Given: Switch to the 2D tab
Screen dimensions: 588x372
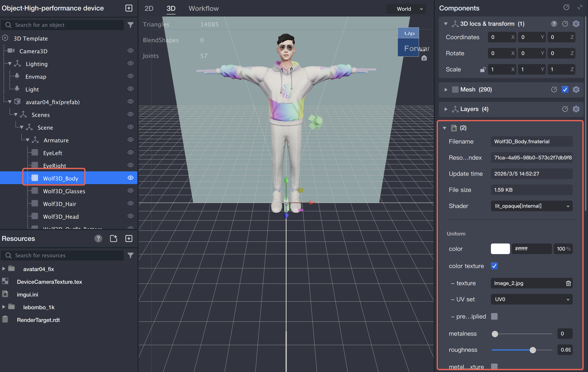Looking at the screenshot, I should pos(149,8).
